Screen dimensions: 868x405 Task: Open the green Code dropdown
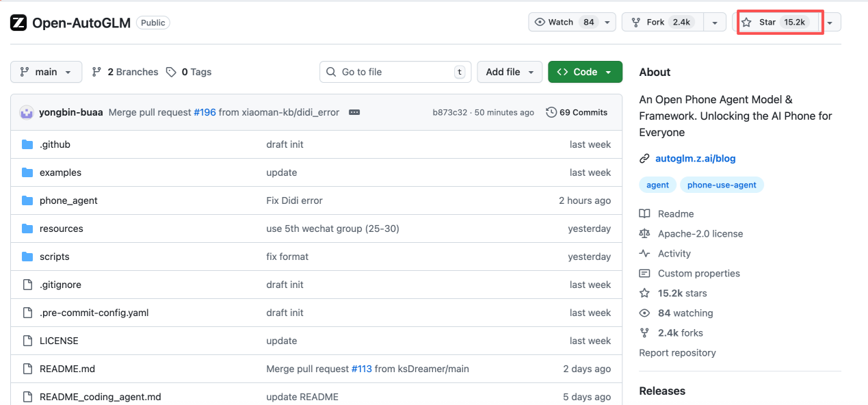(x=585, y=72)
